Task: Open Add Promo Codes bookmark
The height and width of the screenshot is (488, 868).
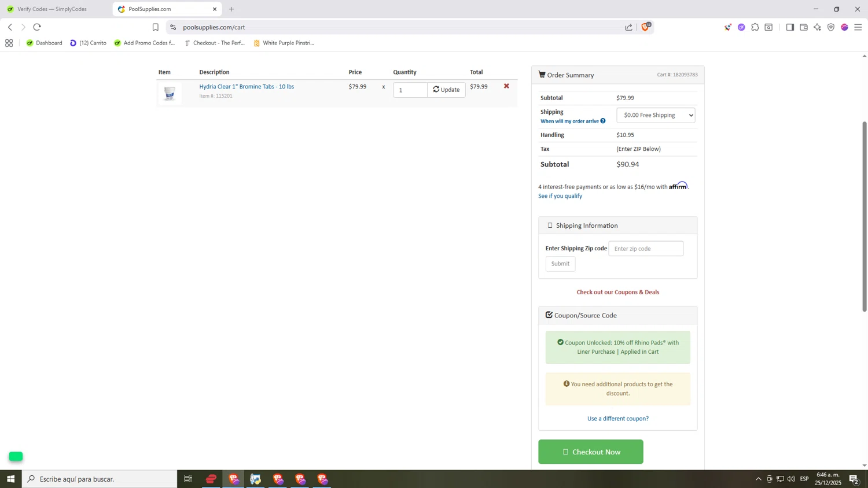Action: click(x=144, y=43)
